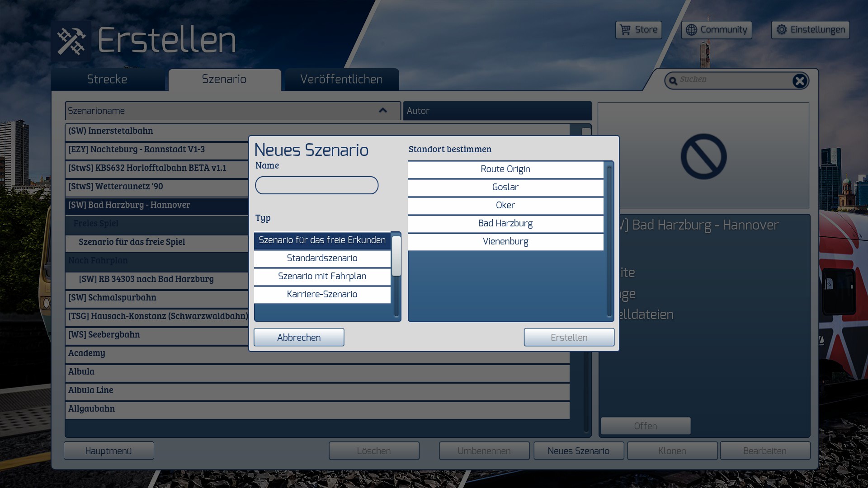Select Standardszenario scenario type
This screenshot has width=868, height=488.
(x=322, y=258)
